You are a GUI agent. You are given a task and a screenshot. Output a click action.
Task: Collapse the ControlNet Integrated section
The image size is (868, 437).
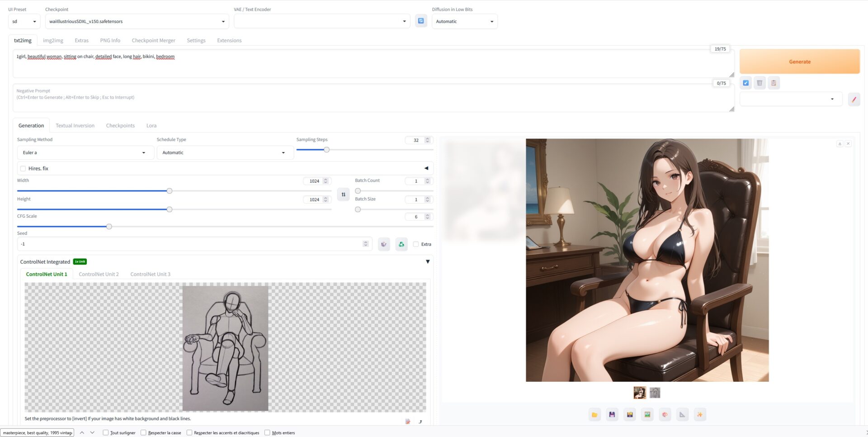point(428,261)
